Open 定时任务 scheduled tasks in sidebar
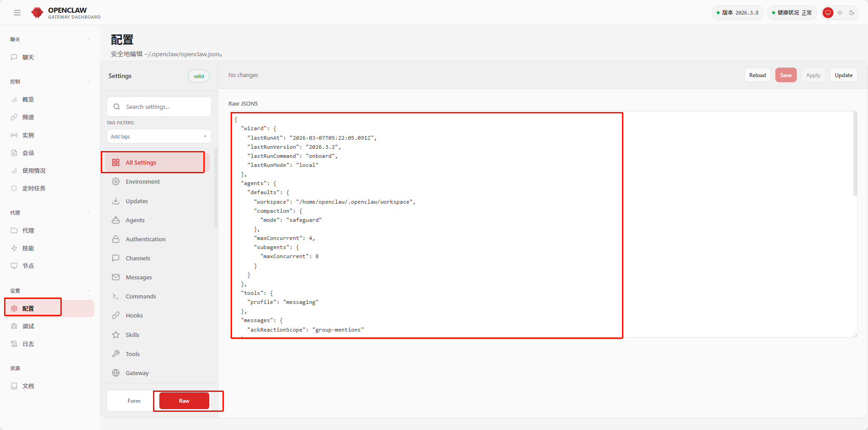868x430 pixels. click(34, 188)
